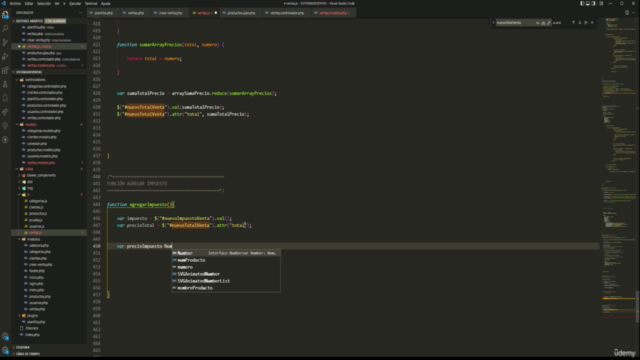
Task: Switch to the productos.ajax.php editor tab
Action: (240, 13)
